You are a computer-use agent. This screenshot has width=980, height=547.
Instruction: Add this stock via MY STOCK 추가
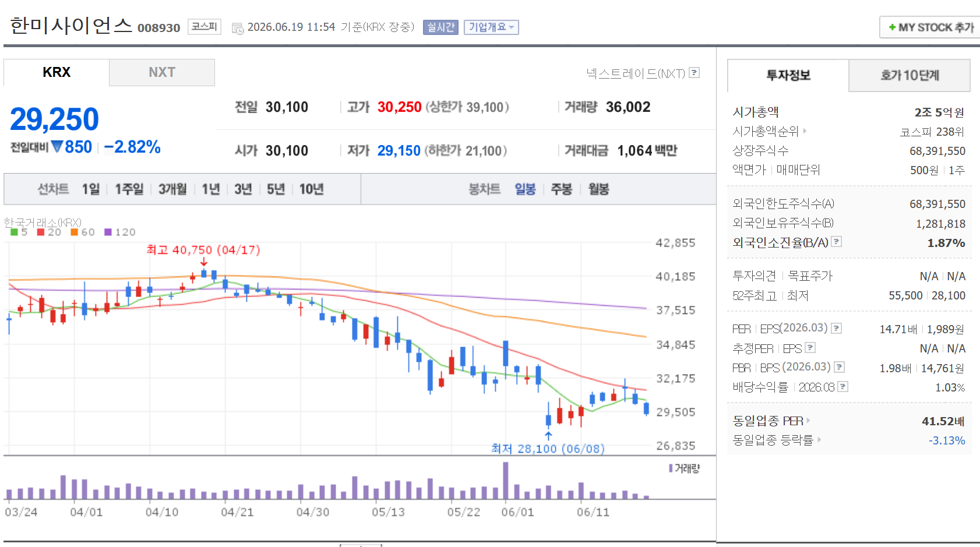click(x=930, y=27)
